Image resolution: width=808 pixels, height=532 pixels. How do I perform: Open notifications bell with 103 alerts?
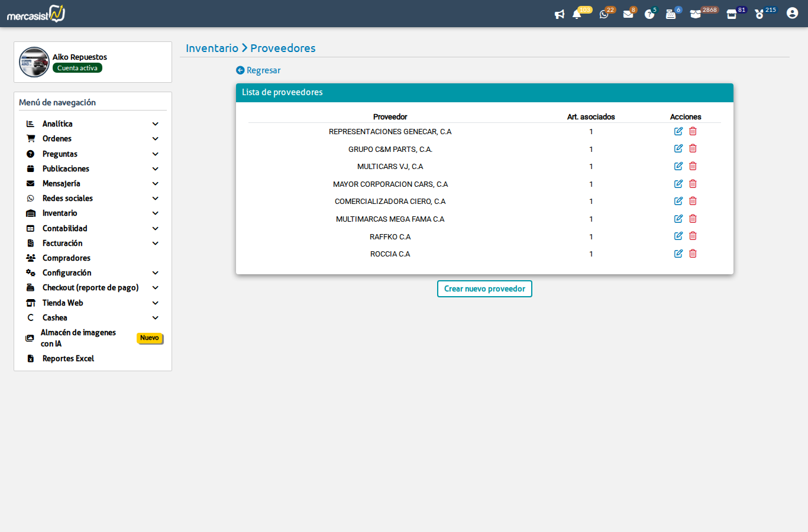click(577, 13)
